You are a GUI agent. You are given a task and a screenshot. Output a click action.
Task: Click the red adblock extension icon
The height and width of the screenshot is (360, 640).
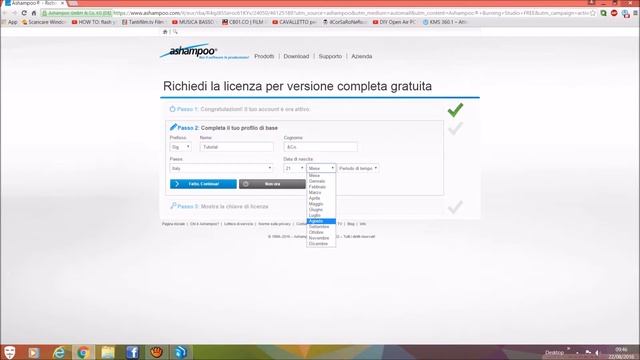pos(614,13)
